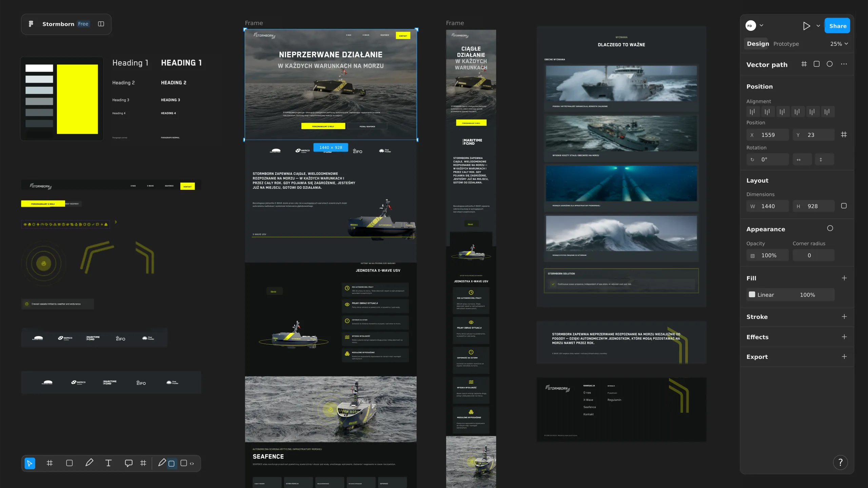Click the hash icon beside Vector path
This screenshot has height=488, width=868.
(x=804, y=64)
